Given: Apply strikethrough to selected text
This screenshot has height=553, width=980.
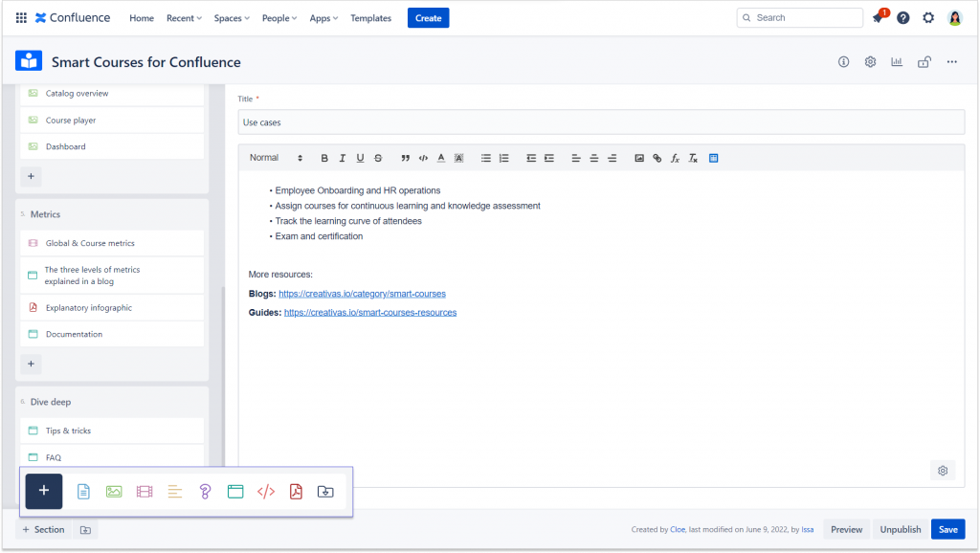Looking at the screenshot, I should coord(377,158).
